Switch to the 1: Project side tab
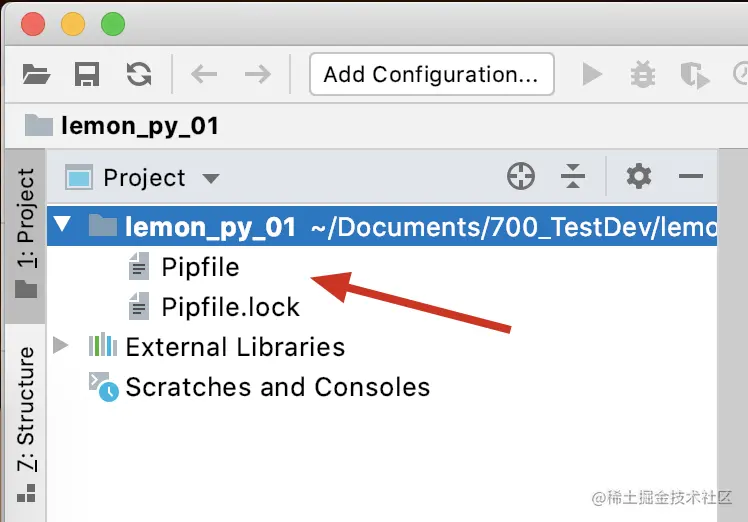This screenshot has height=522, width=748. [x=26, y=232]
